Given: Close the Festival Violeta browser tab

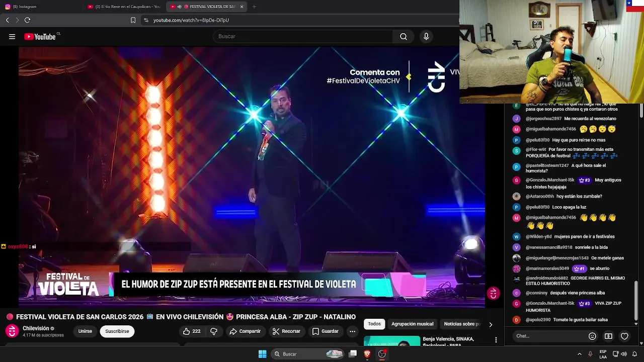Looking at the screenshot, I should tap(242, 7).
